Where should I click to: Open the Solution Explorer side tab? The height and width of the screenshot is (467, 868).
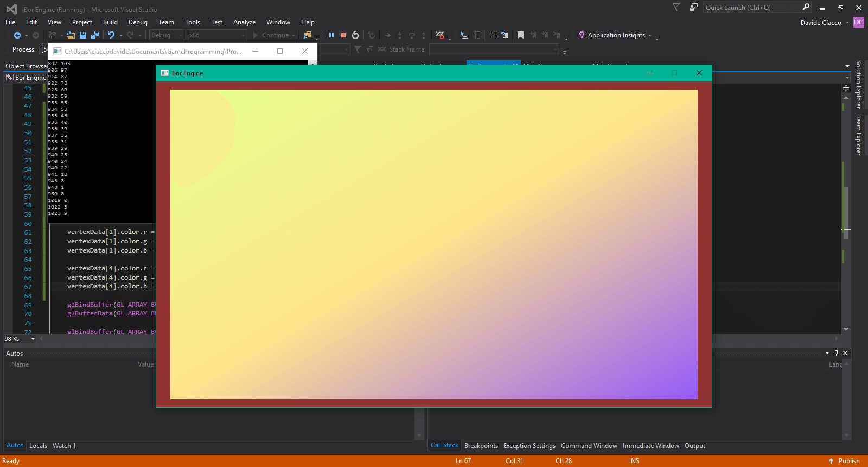pyautogui.click(x=858, y=84)
